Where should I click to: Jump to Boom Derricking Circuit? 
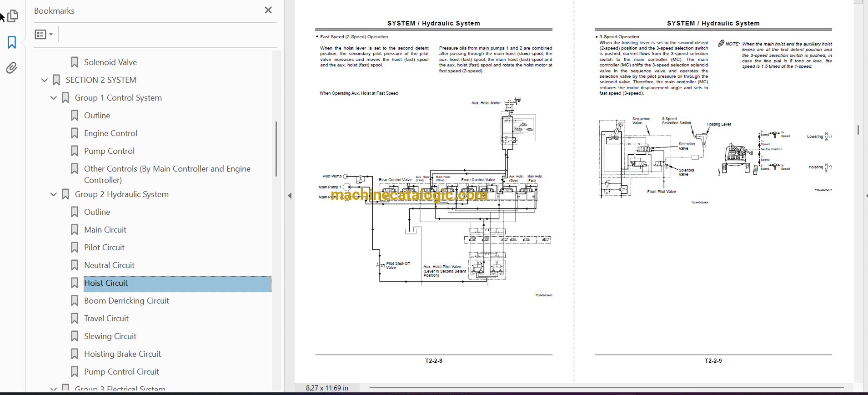(126, 301)
